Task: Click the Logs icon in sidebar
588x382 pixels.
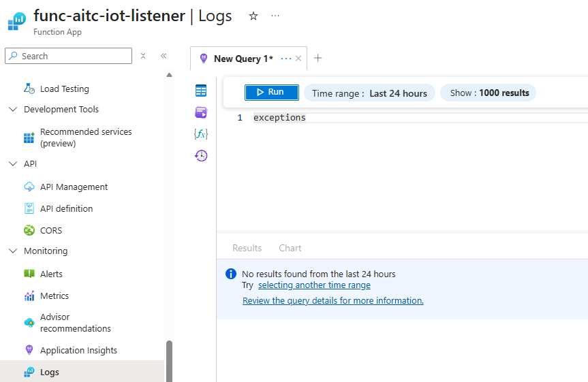Action: click(x=29, y=372)
